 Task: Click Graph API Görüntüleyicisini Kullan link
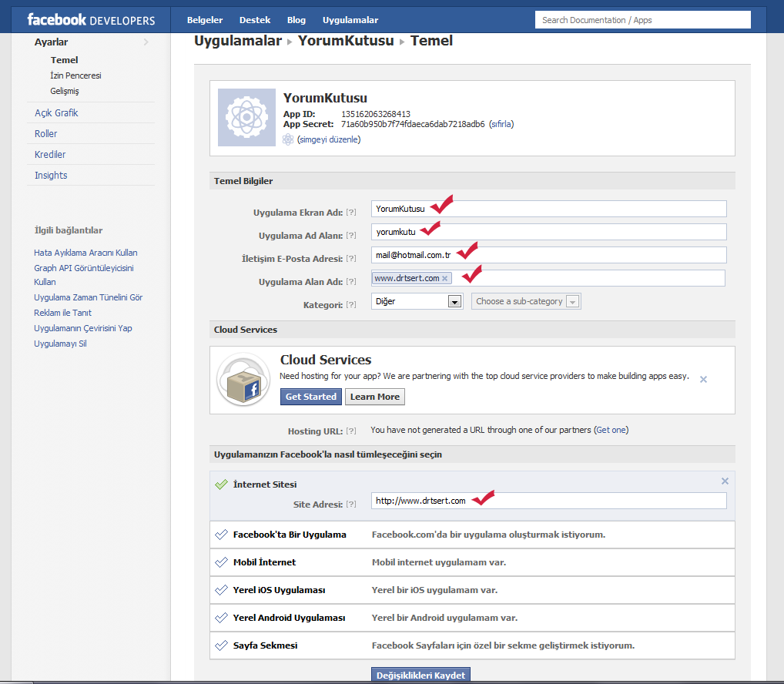click(83, 275)
